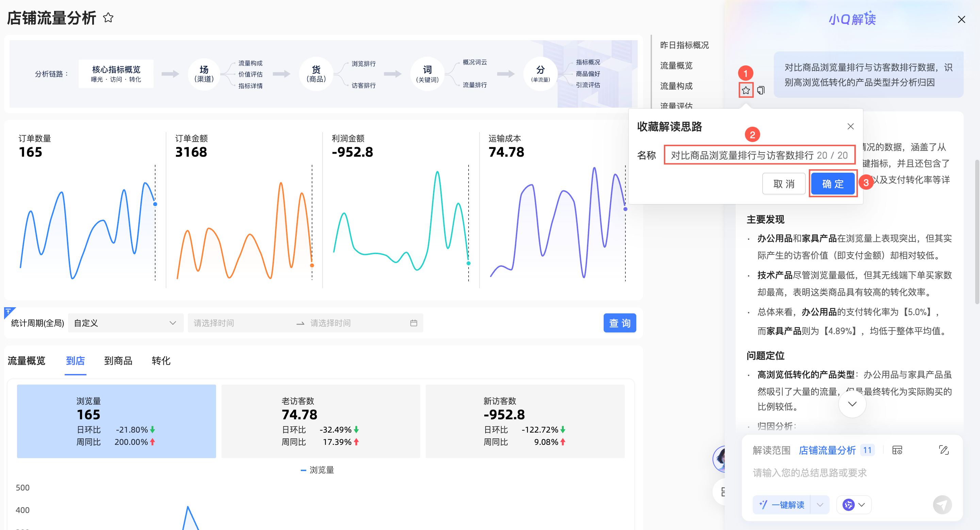Close the 收藏解读思路 popup with X
980x530 pixels.
point(851,126)
